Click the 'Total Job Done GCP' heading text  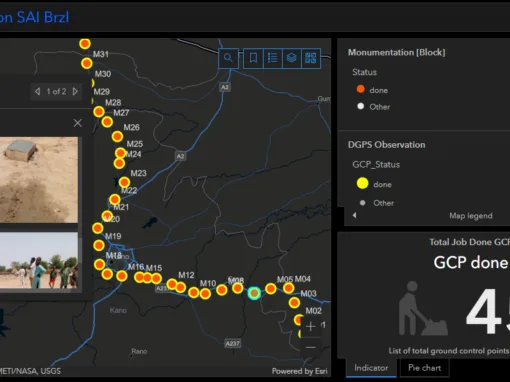[469, 242]
